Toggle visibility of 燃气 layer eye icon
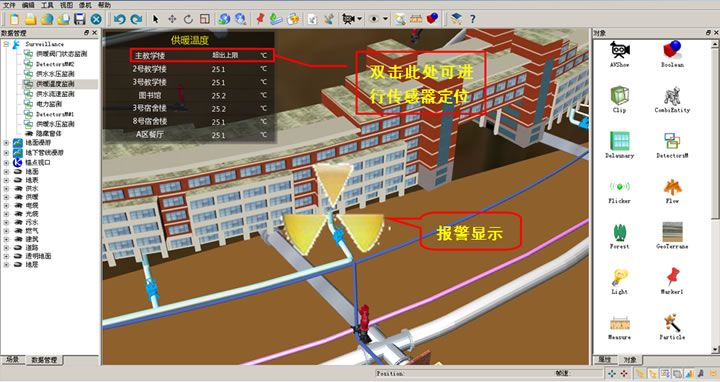 tap(18, 230)
